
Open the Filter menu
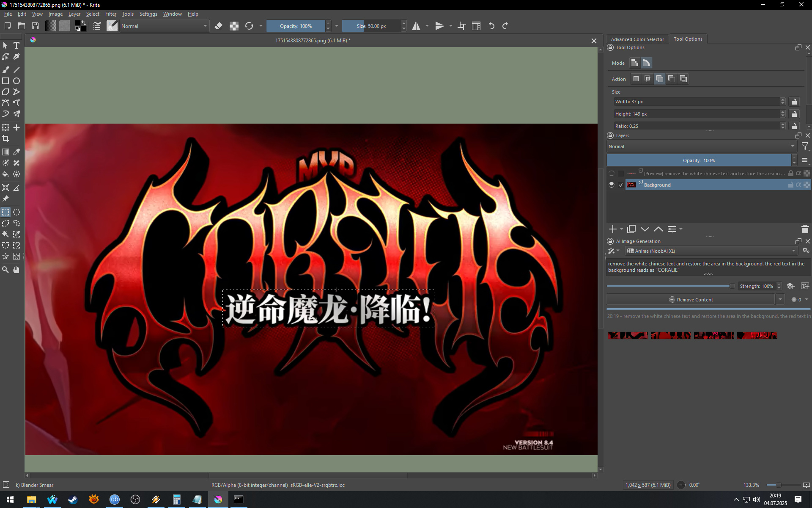[110, 14]
